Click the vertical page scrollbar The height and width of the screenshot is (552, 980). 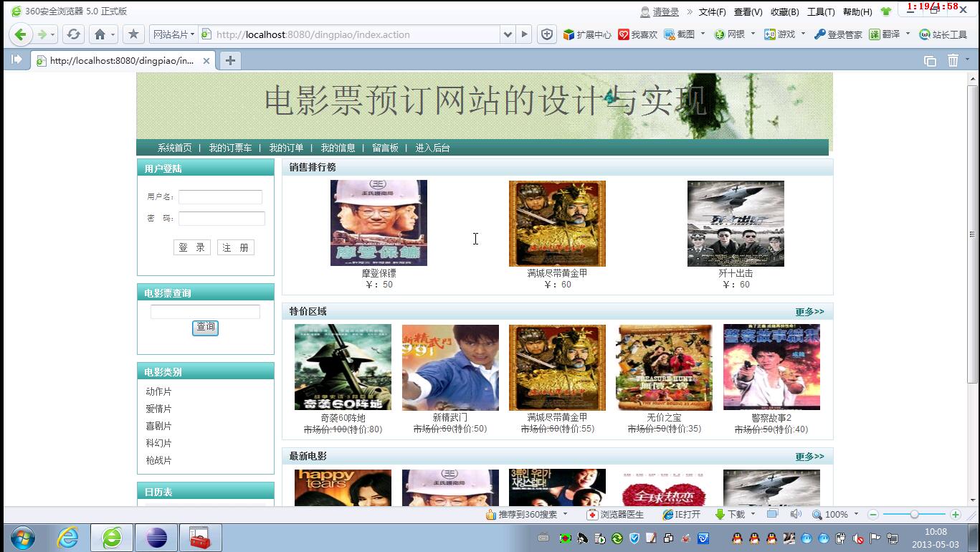tap(973, 234)
